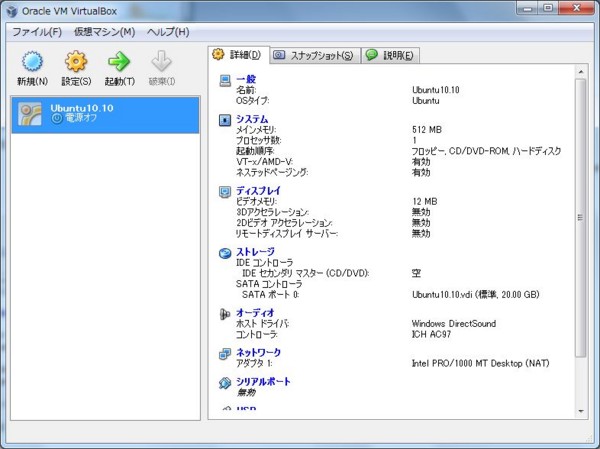The height and width of the screenshot is (449, 600).
Task: Click the serial port 無効 status text
Action: coord(246,392)
